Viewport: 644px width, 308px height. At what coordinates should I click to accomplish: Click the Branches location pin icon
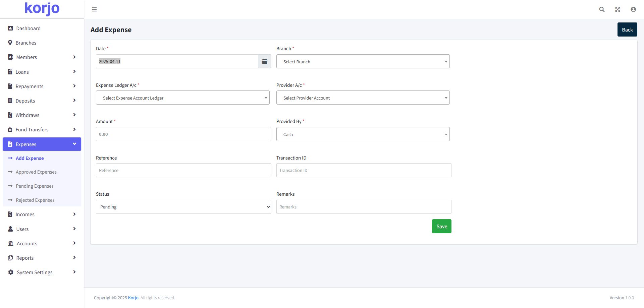pos(10,43)
